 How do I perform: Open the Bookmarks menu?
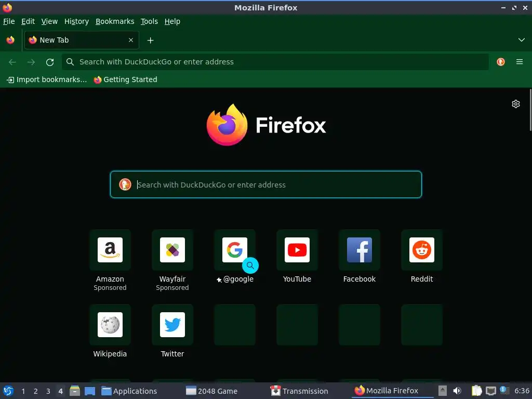click(x=115, y=21)
